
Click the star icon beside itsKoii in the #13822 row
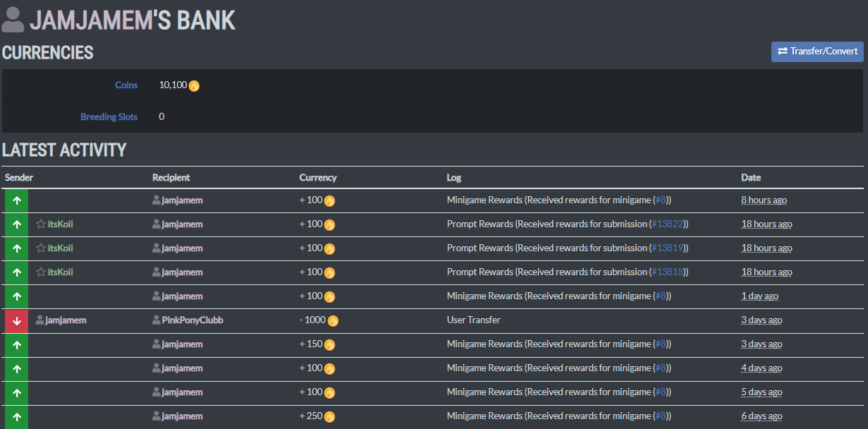pyautogui.click(x=41, y=224)
